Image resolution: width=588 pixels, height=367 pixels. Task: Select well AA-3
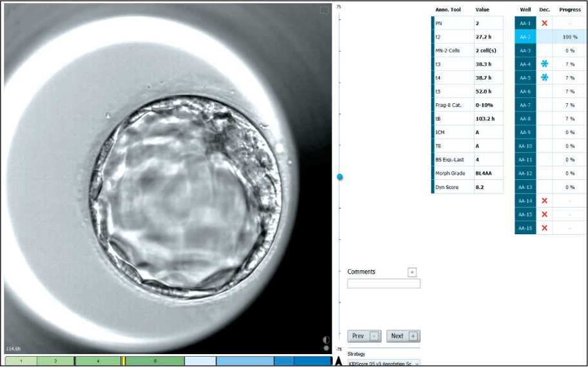[x=525, y=51]
